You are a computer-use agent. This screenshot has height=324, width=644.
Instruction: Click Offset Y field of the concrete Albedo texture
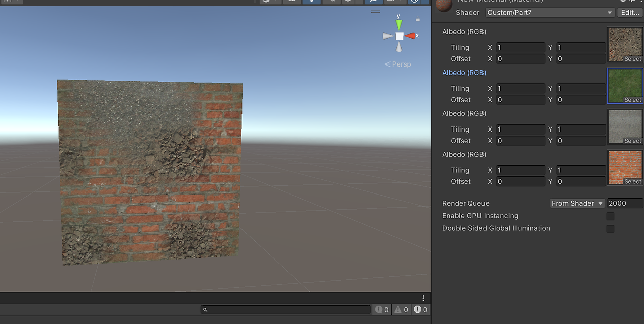click(581, 141)
